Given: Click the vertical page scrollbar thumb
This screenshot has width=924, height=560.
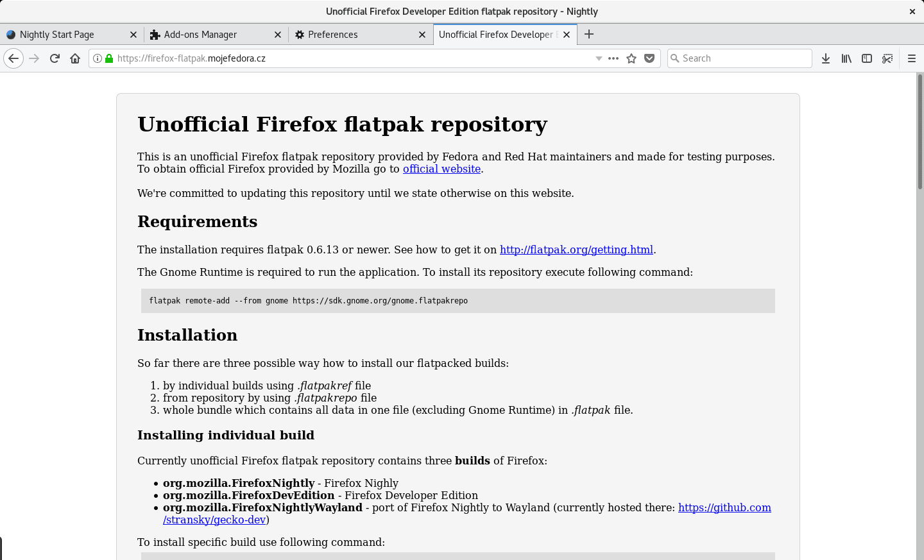Looking at the screenshot, I should coord(920,132).
